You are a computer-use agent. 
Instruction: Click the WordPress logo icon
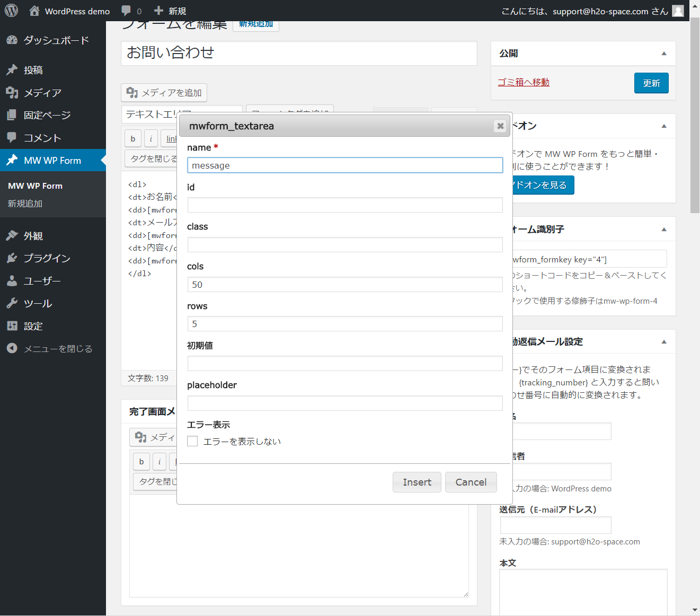tap(11, 11)
